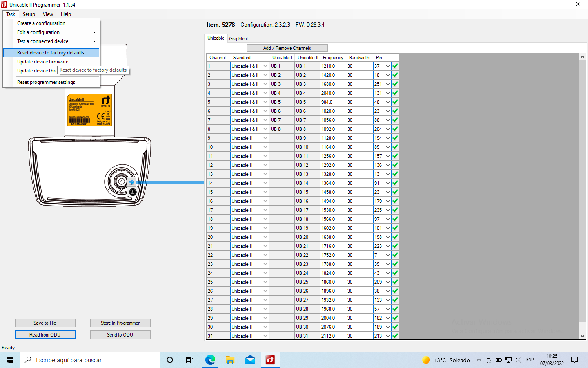Click the scroll down arrow of channel list
This screenshot has width=588, height=368.
click(582, 336)
